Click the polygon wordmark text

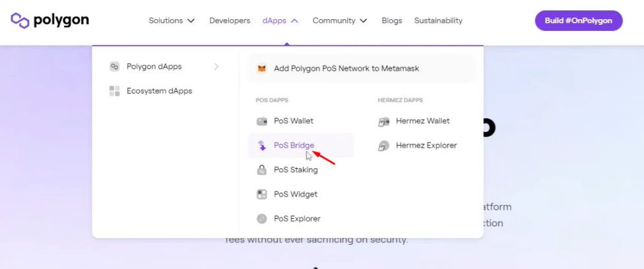(x=61, y=20)
